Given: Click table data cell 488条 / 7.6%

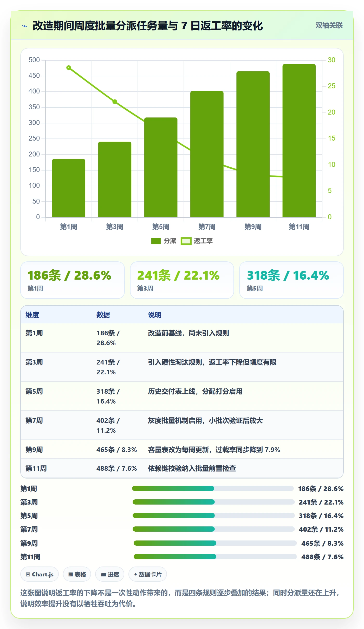Looking at the screenshot, I should [116, 468].
